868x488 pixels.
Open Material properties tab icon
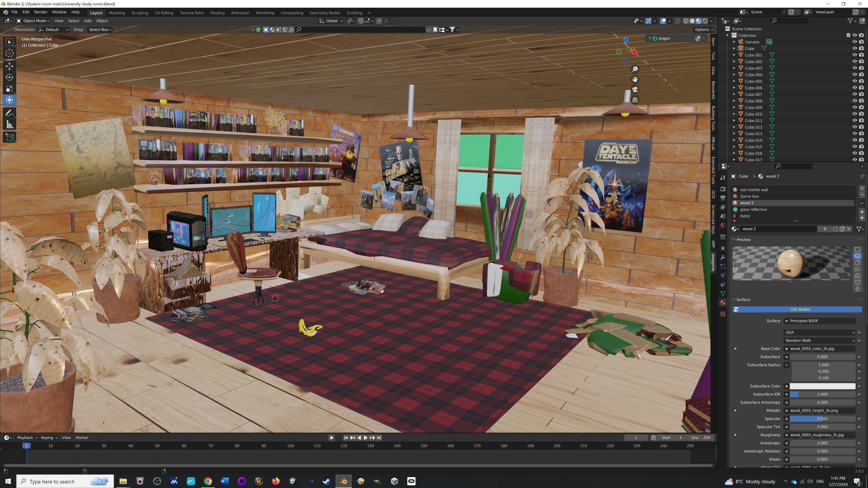pyautogui.click(x=723, y=303)
